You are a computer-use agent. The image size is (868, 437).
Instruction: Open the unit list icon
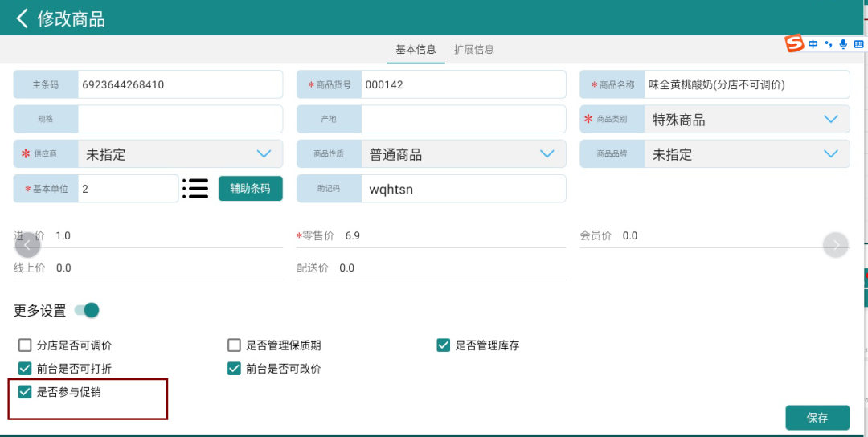[195, 188]
